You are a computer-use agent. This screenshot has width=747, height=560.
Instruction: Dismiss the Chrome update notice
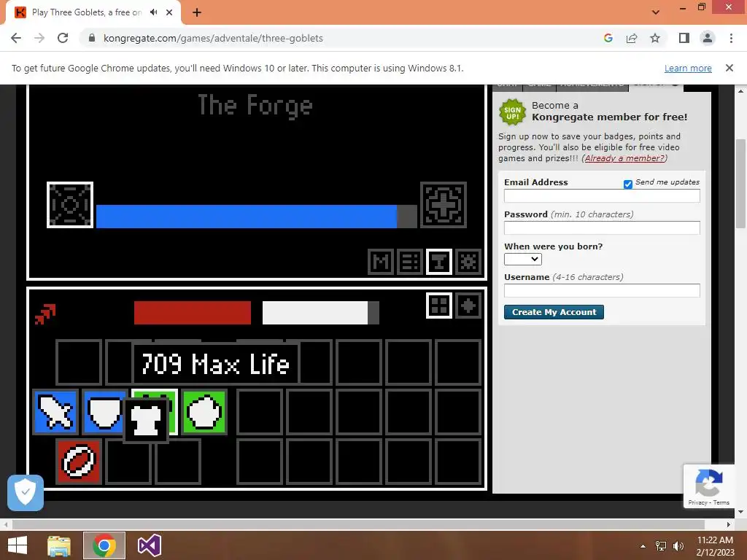pos(729,68)
